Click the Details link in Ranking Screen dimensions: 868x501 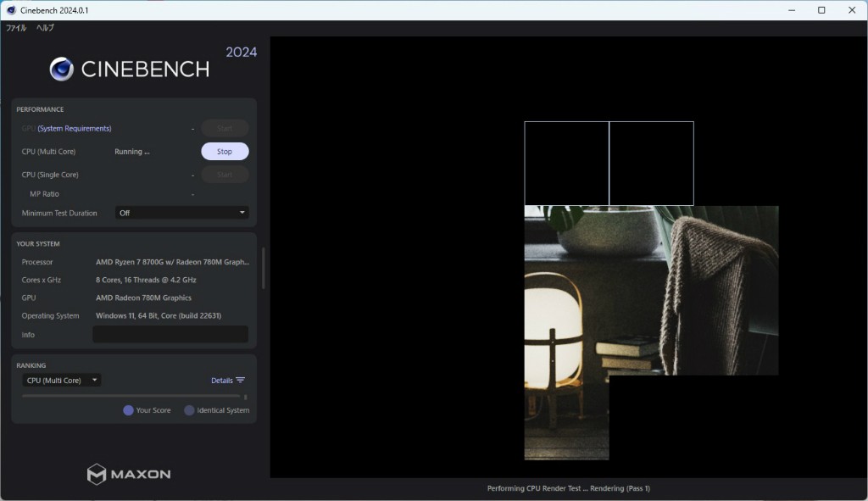221,381
